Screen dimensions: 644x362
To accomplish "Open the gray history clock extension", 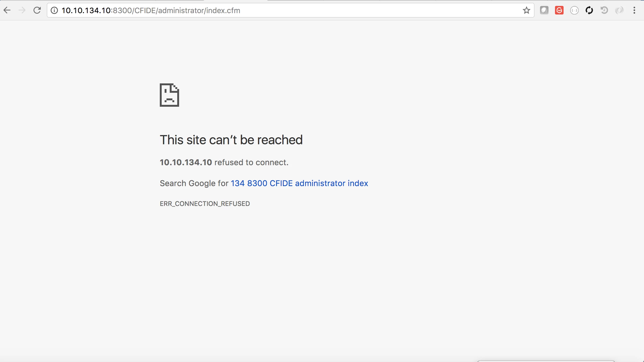I will [604, 10].
